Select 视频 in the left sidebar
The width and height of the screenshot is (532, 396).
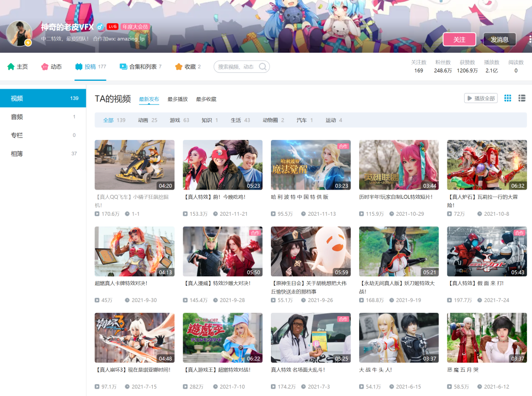43,98
